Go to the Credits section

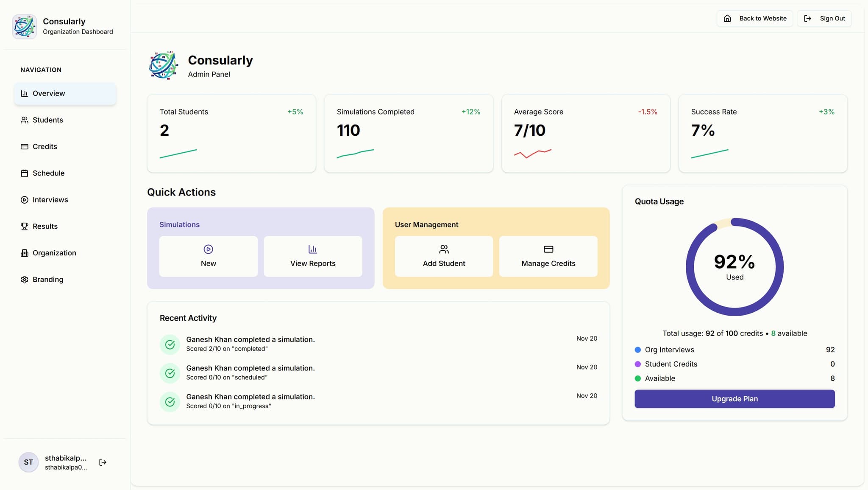45,146
